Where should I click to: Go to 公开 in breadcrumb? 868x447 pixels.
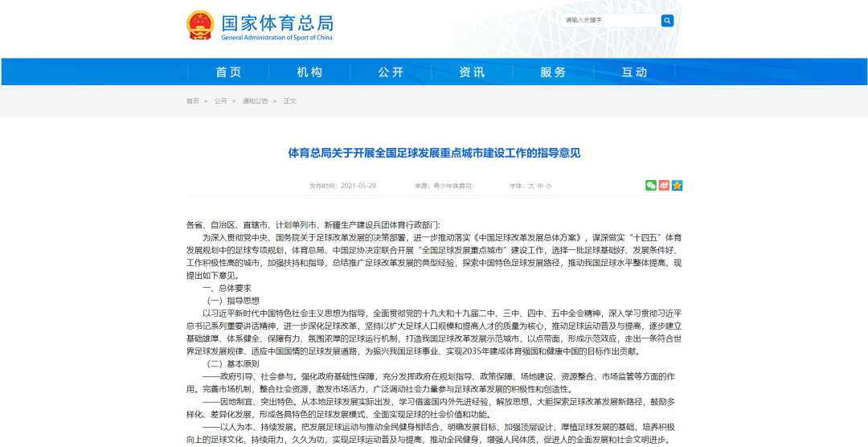pos(221,101)
